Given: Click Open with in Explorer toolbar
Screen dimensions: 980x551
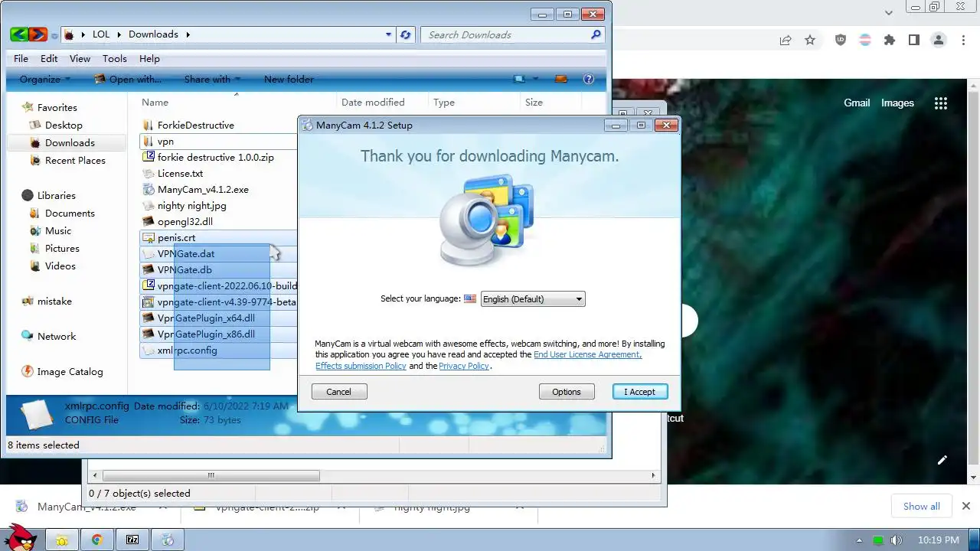Looking at the screenshot, I should 128,79.
